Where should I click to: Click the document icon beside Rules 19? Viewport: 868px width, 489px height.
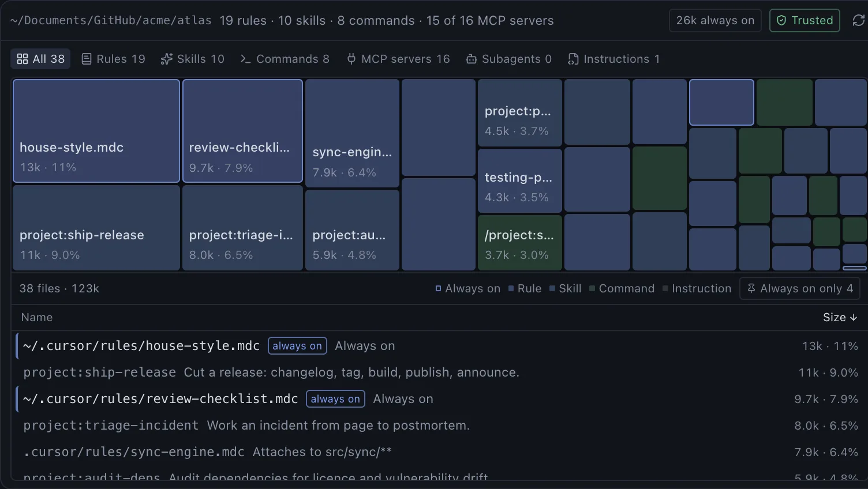[x=87, y=59]
